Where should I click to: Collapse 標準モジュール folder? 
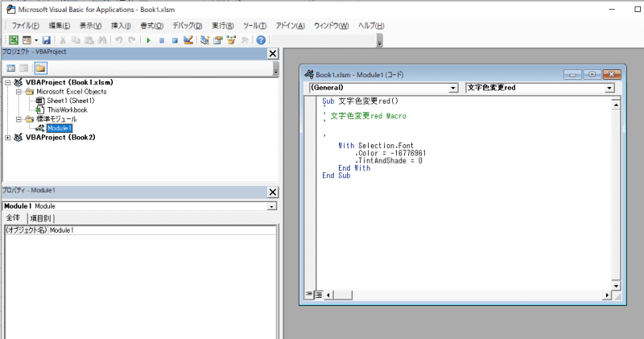coord(19,119)
